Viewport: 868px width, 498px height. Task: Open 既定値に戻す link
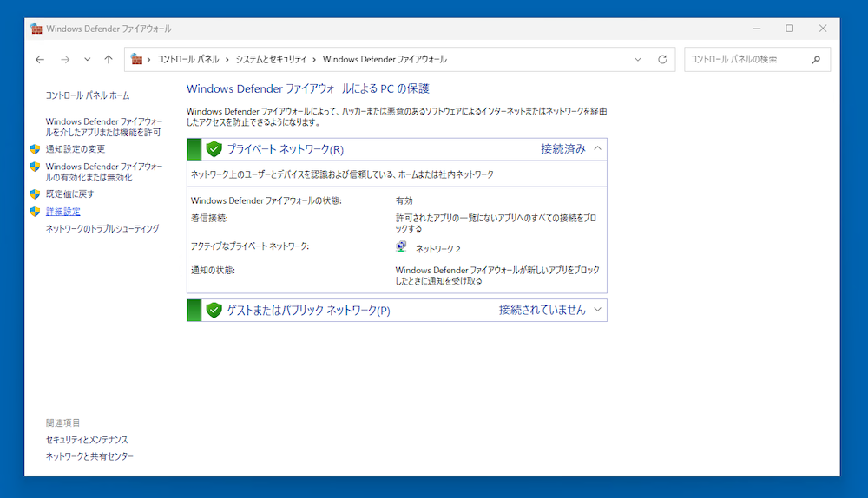click(69, 193)
